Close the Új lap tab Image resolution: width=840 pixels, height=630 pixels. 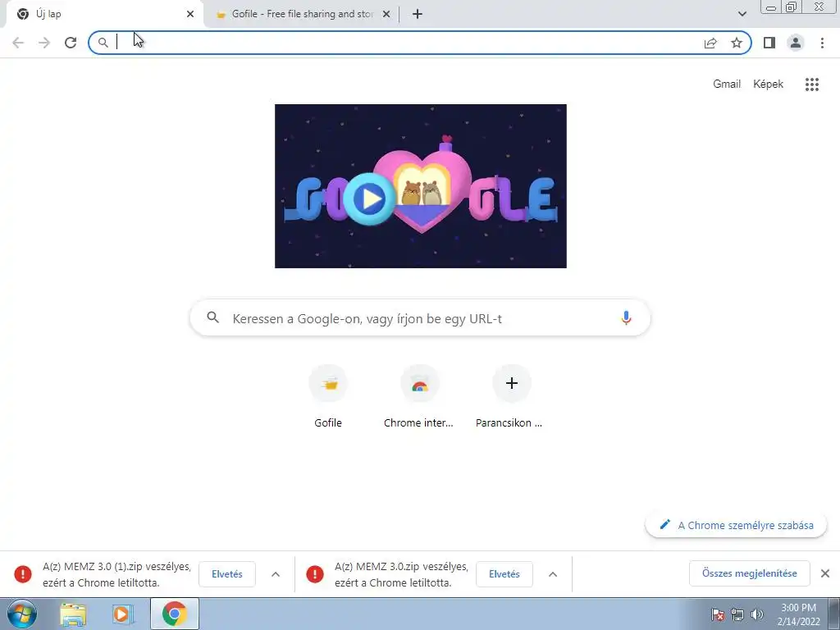point(190,15)
